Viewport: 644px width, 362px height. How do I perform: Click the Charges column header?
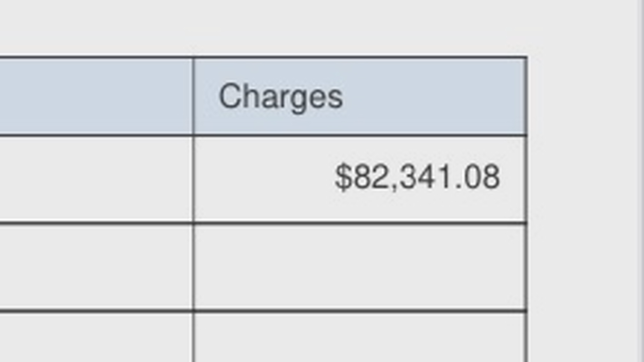point(360,97)
